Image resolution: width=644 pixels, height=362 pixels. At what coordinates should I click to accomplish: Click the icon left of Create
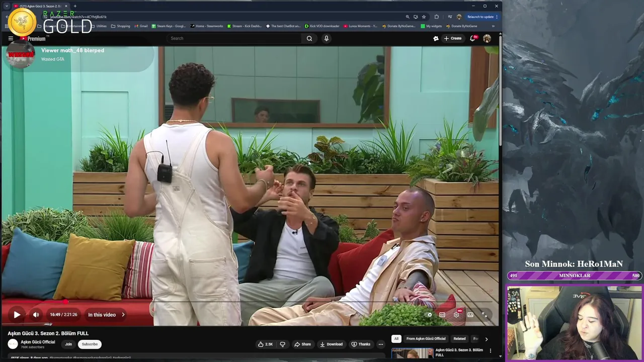(x=436, y=38)
